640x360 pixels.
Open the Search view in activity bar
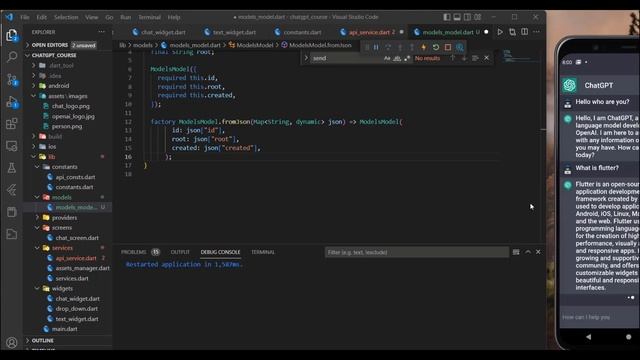11,57
